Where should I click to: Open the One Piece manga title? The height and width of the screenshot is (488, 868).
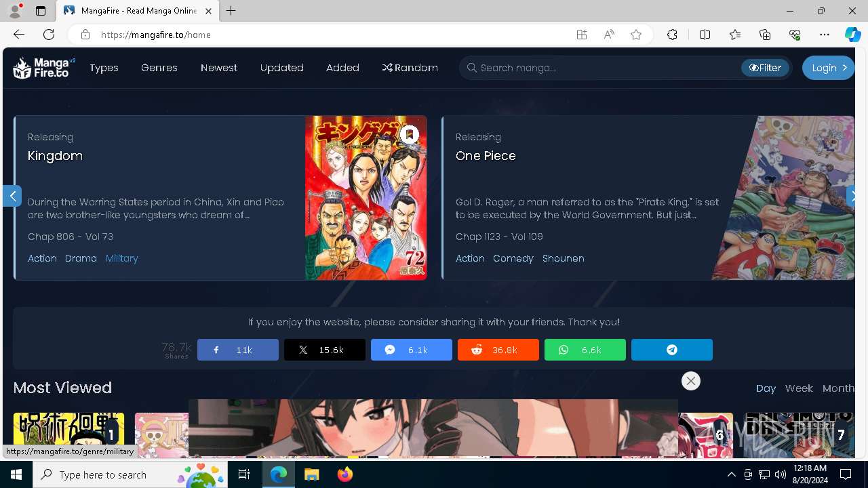[x=486, y=156]
